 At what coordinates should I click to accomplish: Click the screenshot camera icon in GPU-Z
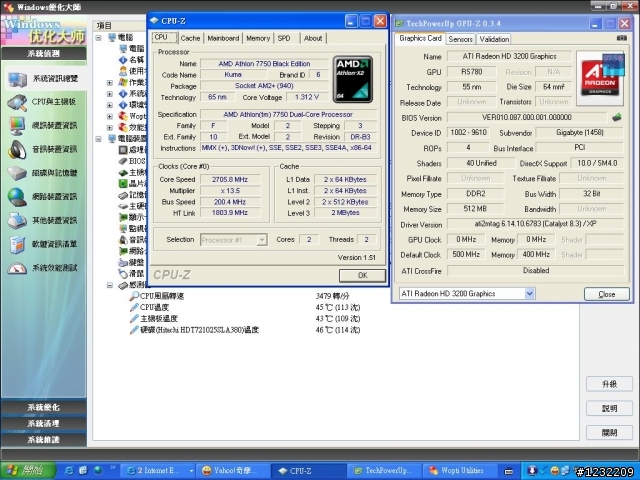[x=622, y=38]
